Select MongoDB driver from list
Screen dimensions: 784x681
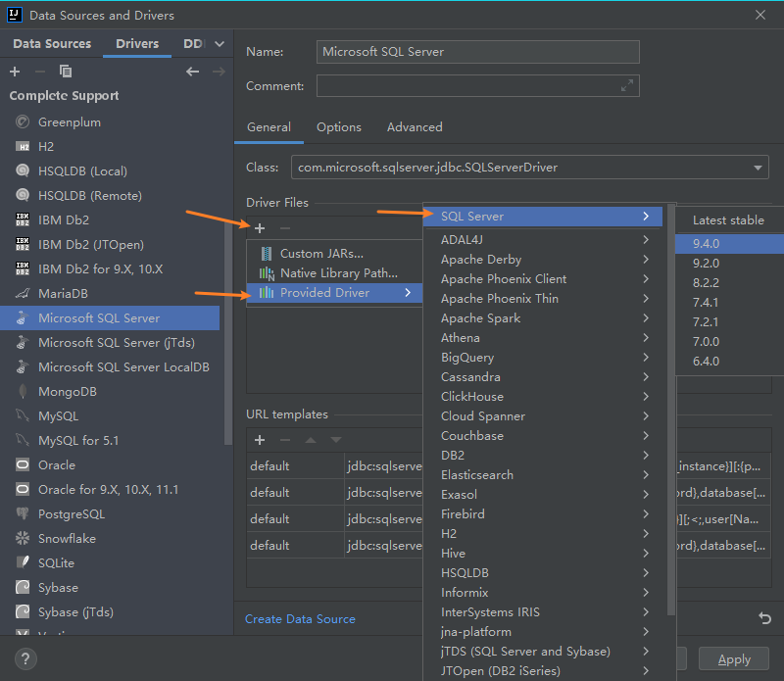(67, 392)
